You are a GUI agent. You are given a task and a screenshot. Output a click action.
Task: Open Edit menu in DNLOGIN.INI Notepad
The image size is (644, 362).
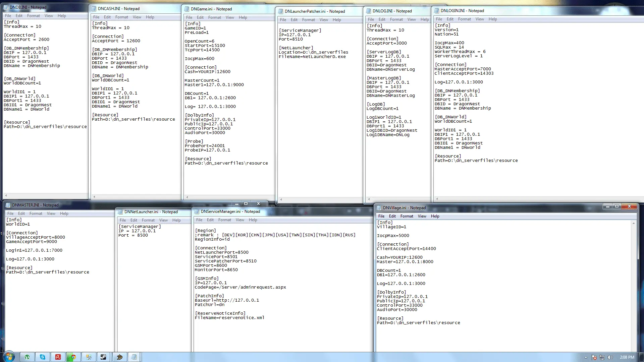450,19
